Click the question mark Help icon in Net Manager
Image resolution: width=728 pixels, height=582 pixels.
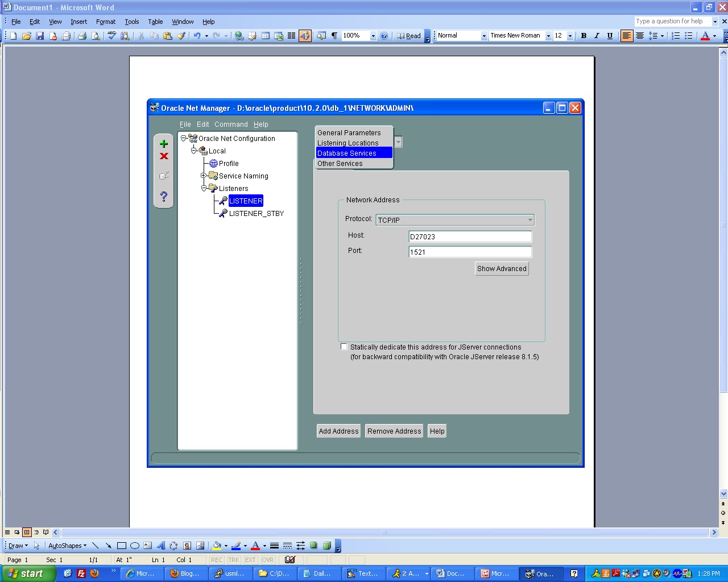click(x=164, y=197)
